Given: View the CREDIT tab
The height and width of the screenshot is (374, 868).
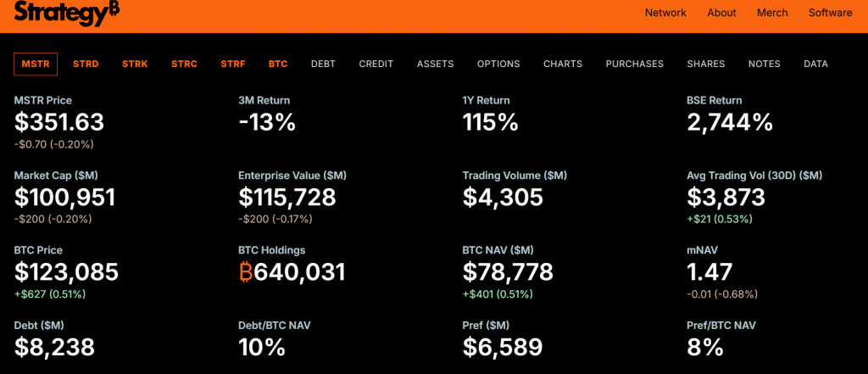Looking at the screenshot, I should (x=376, y=64).
